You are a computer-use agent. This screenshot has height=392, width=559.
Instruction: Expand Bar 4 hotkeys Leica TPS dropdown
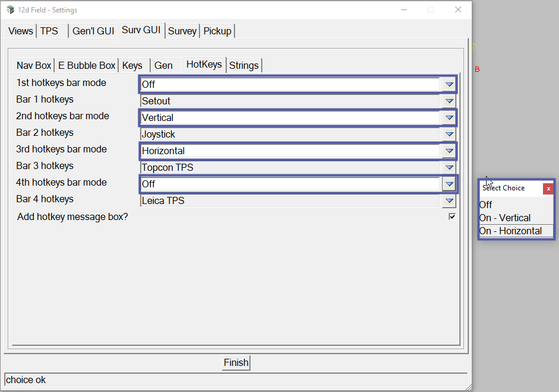tap(449, 201)
